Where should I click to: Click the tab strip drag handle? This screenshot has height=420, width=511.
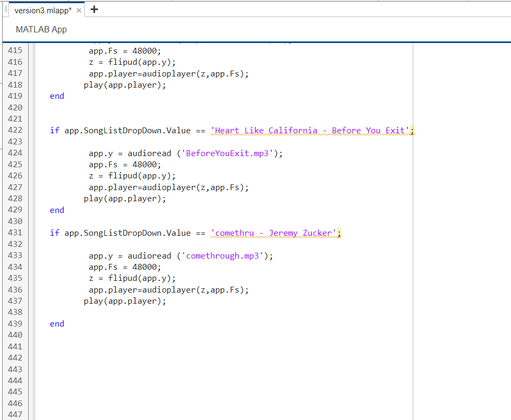pyautogui.click(x=6, y=10)
